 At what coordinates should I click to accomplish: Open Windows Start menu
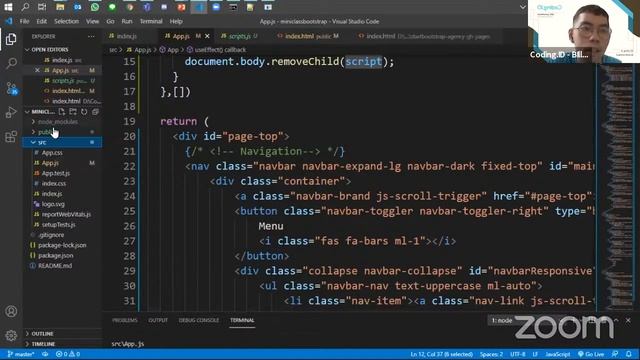point(8,7)
